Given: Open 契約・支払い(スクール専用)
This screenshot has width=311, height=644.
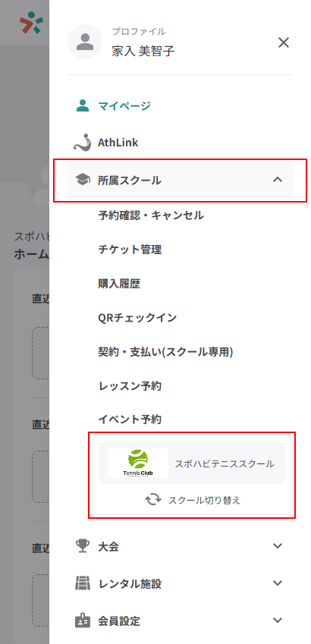Looking at the screenshot, I should click(x=165, y=351).
